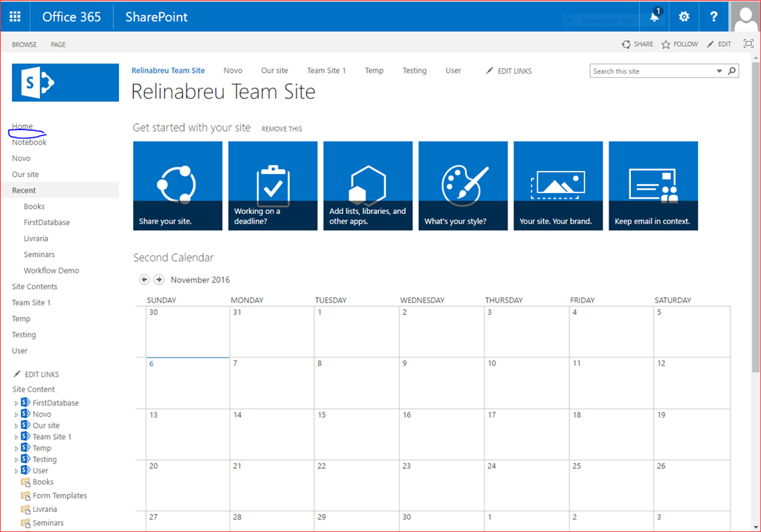Click the help question mark icon
This screenshot has width=761, height=532.
coord(713,16)
